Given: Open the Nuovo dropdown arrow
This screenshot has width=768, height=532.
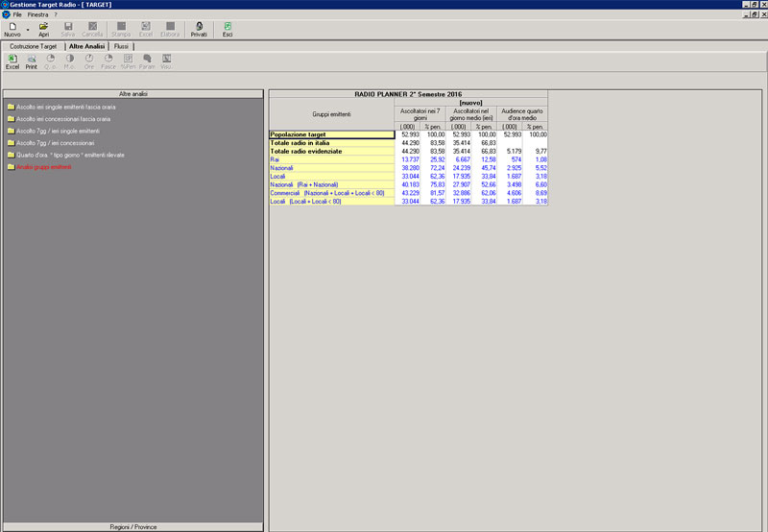Looking at the screenshot, I should [27, 29].
